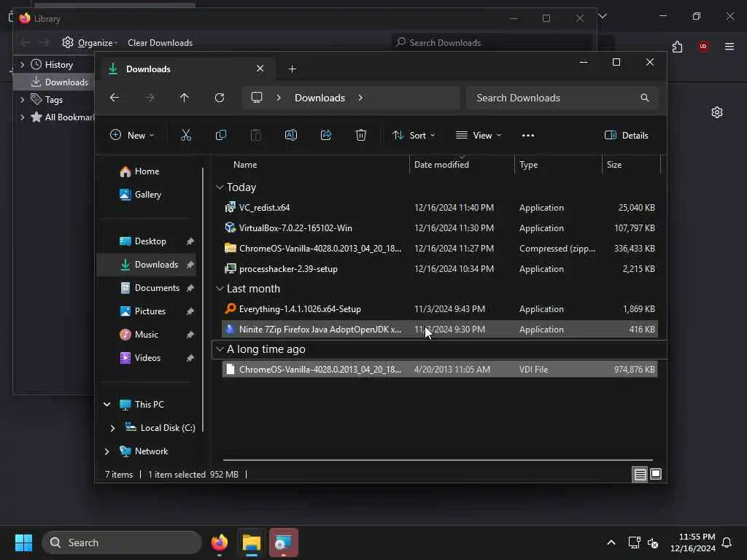747x560 pixels.
Task: Open the VirtualBox installer taskbar icon
Action: point(284,542)
